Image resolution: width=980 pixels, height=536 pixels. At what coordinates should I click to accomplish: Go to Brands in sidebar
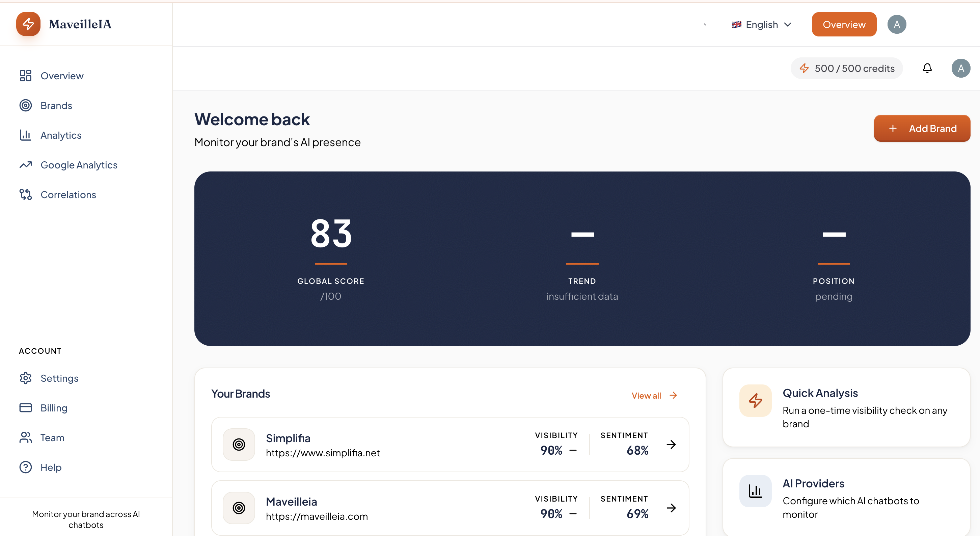[56, 105]
